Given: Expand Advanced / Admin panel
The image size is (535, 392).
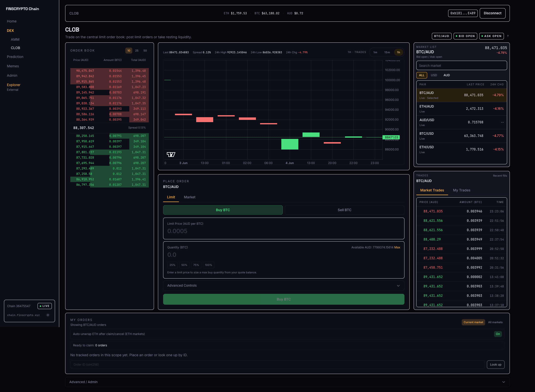Looking at the screenshot, I should tap(287, 382).
